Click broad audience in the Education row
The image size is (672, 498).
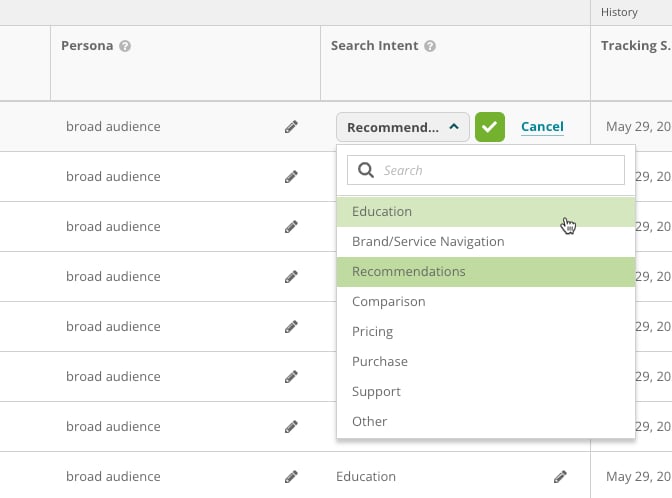coord(113,477)
